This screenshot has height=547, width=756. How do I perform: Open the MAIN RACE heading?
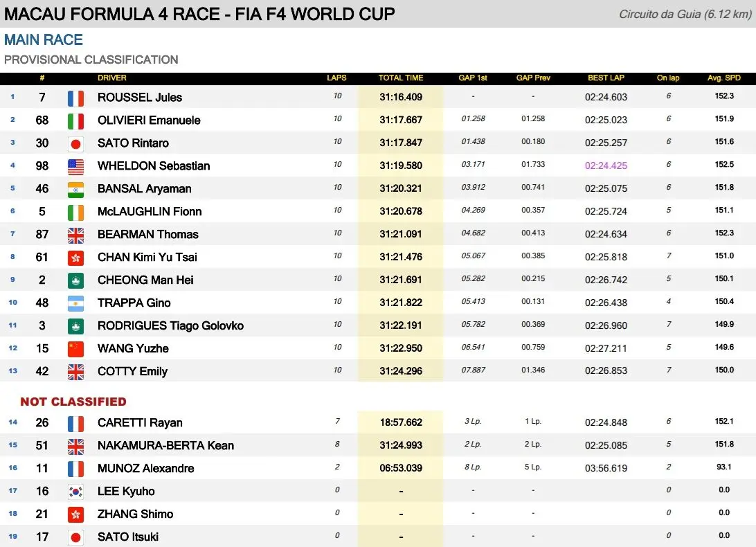[44, 40]
